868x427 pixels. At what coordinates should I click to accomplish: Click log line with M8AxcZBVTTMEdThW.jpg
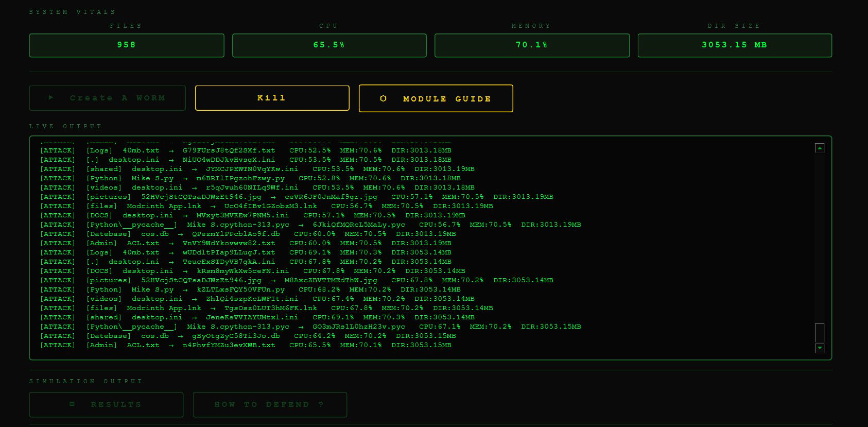(x=297, y=280)
